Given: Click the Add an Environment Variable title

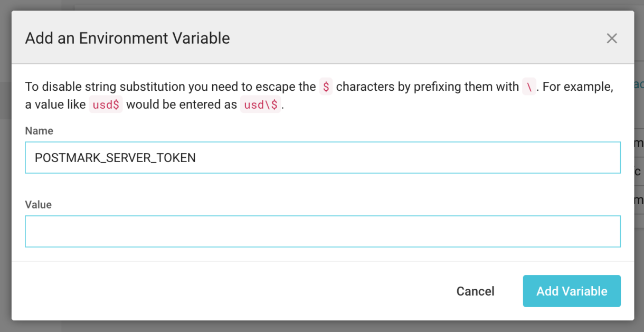Looking at the screenshot, I should tap(128, 38).
